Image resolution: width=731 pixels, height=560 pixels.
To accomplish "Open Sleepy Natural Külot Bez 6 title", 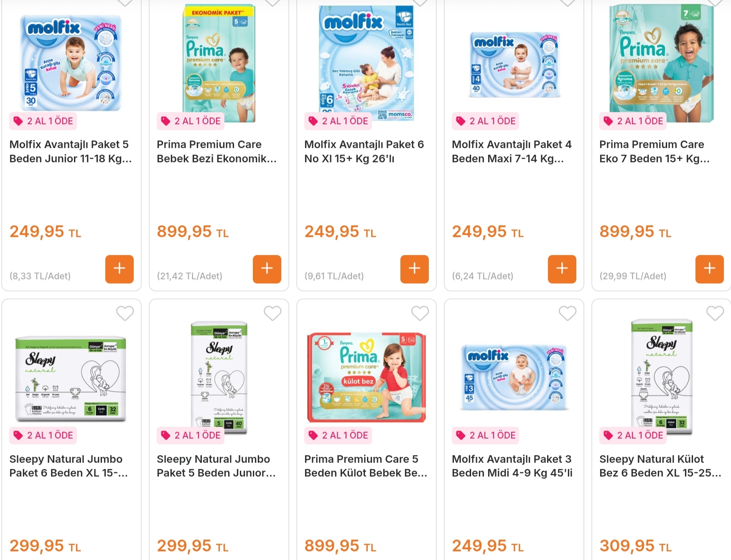I will pyautogui.click(x=660, y=466).
